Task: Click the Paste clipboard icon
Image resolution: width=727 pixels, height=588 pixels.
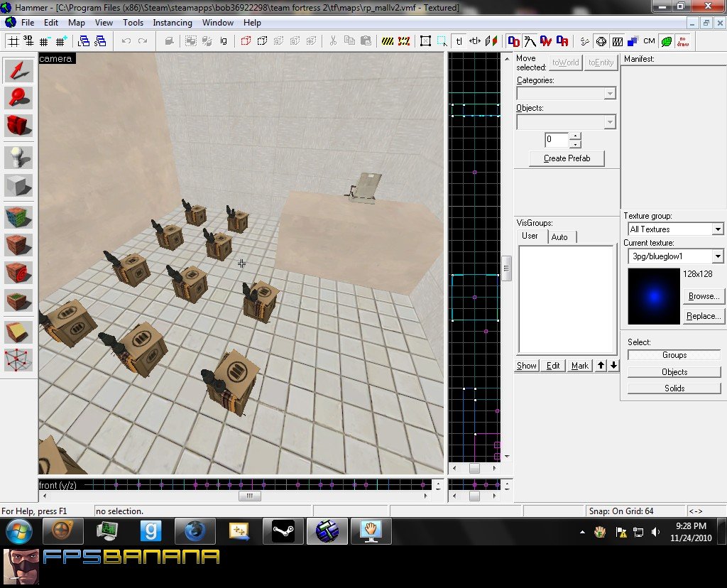Action: click(x=366, y=41)
